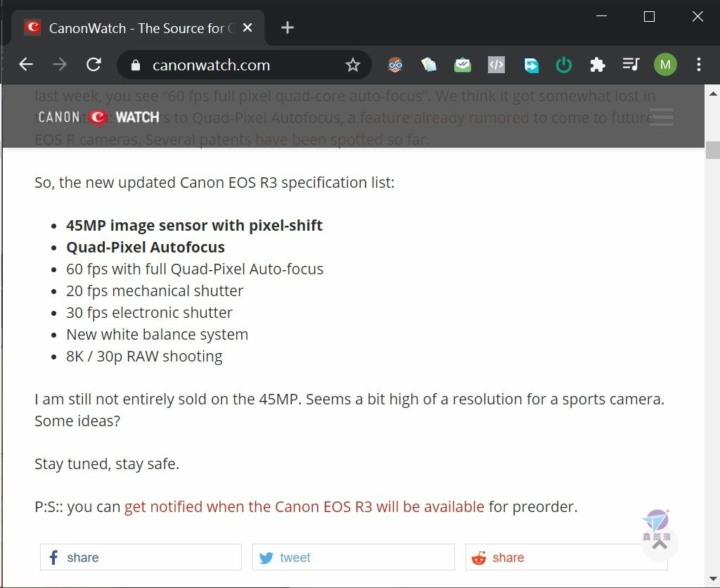Click the bold 'Quad-Pixel Autofocus' list item
The height and width of the screenshot is (588, 720).
[x=146, y=247]
